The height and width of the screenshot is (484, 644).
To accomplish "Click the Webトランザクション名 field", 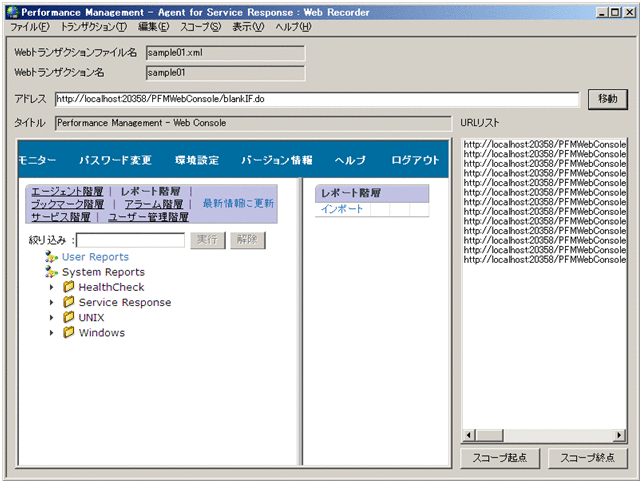I will tap(225, 73).
